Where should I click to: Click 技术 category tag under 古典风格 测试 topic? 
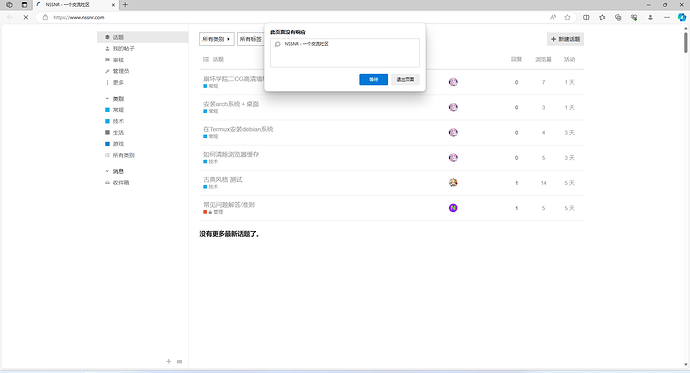click(x=211, y=187)
